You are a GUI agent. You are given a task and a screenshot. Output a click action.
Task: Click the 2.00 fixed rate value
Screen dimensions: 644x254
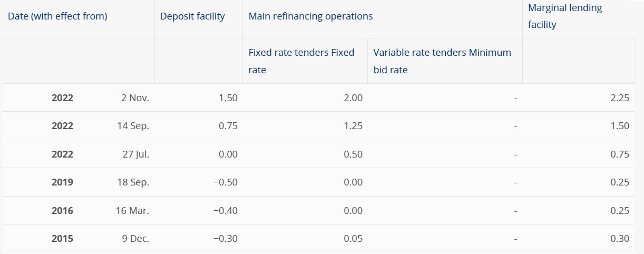353,98
